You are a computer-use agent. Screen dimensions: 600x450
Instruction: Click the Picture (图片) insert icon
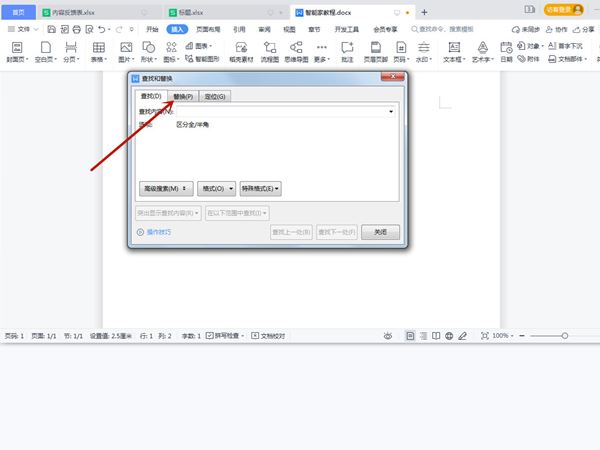pyautogui.click(x=126, y=52)
